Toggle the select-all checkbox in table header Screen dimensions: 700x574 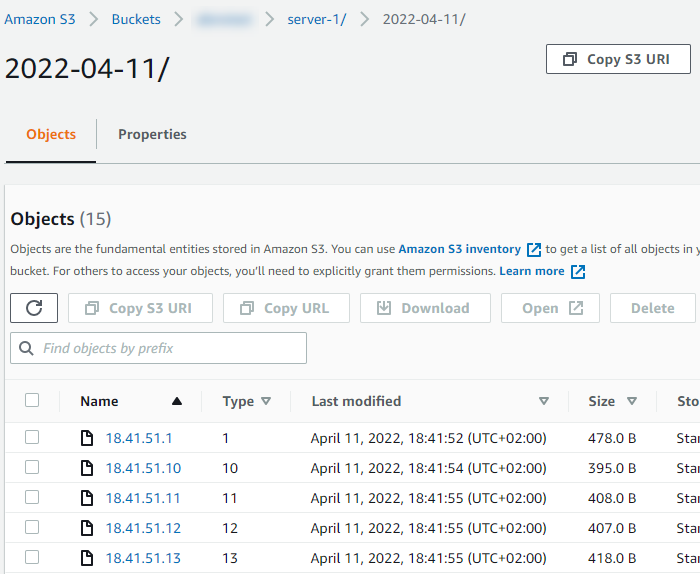pyautogui.click(x=32, y=400)
